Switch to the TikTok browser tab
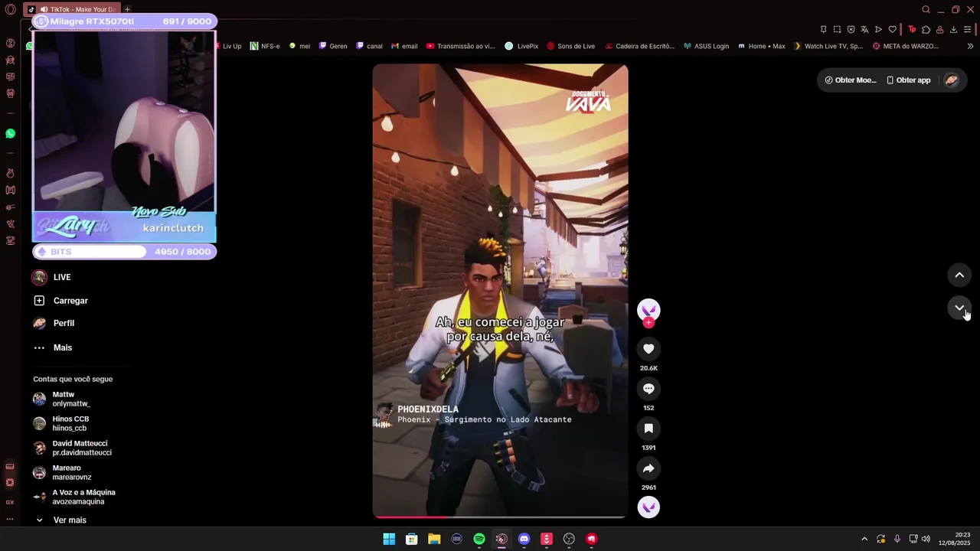The width and height of the screenshot is (980, 551). coord(73,9)
